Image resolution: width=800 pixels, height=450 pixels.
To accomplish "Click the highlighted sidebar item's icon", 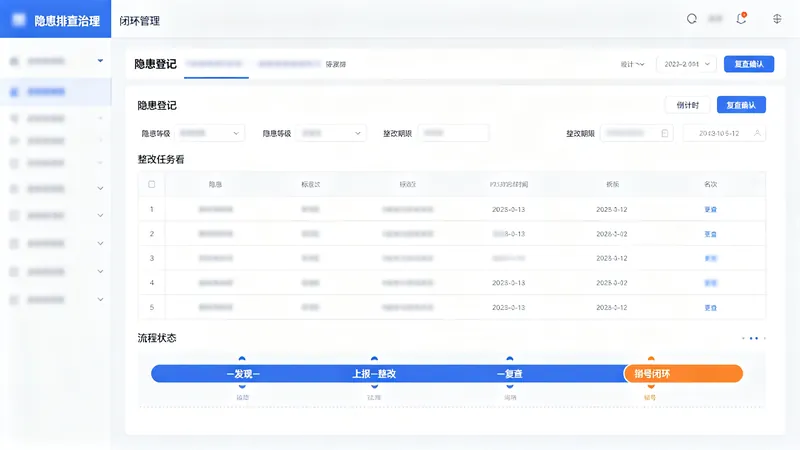I will (x=14, y=92).
